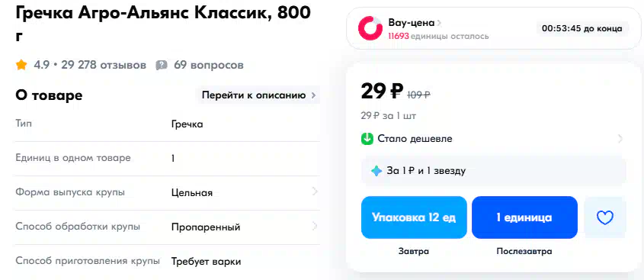This screenshot has height=280, width=644.
Task: Click the green Стало дешевле arrow icon
Action: pyautogui.click(x=367, y=139)
